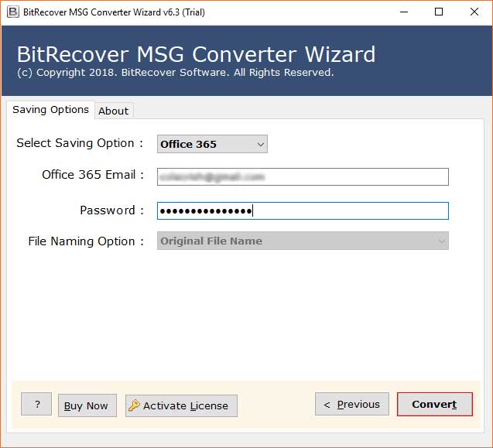Maximize the MSG Converter Wizard window

point(439,12)
